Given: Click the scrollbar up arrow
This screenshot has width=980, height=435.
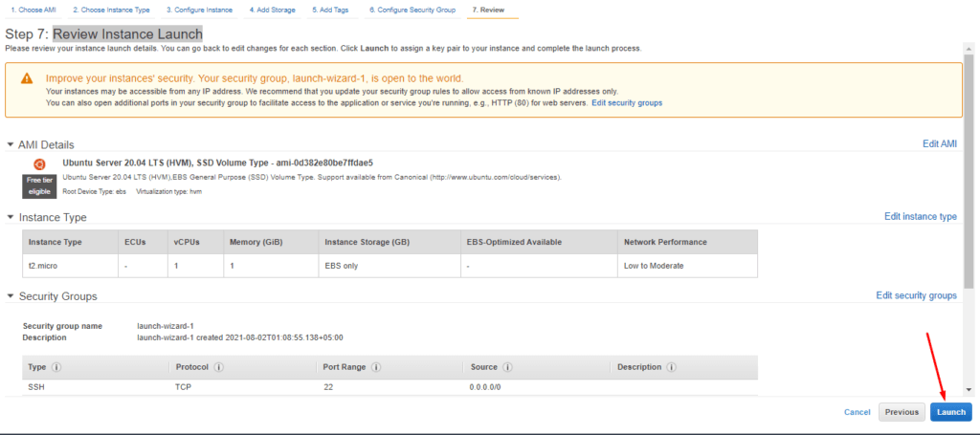Looking at the screenshot, I should (x=969, y=49).
